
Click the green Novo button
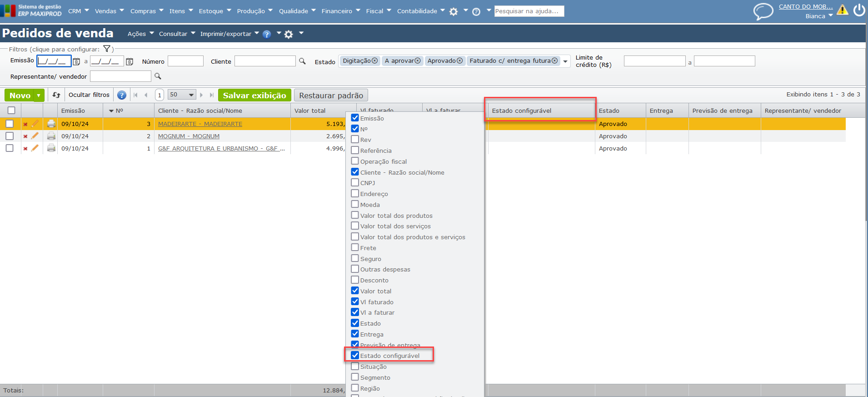click(20, 95)
